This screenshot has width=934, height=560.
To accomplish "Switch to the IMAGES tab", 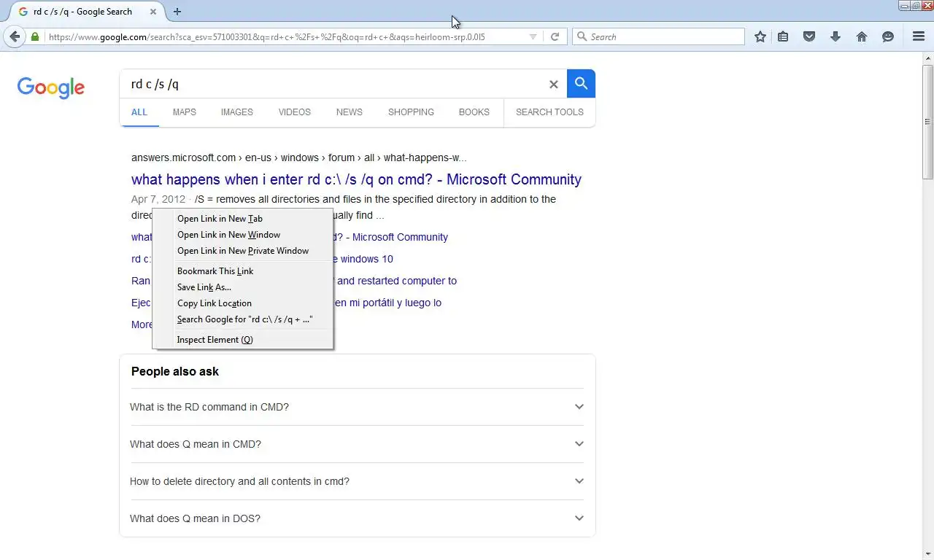I will click(237, 112).
